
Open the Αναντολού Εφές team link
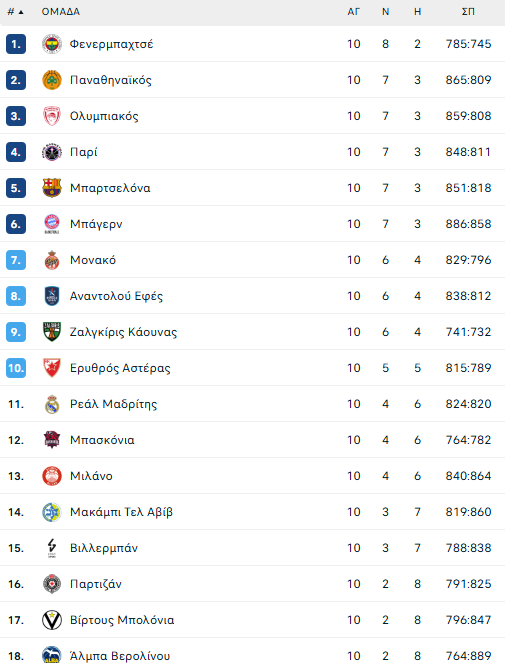tap(116, 296)
